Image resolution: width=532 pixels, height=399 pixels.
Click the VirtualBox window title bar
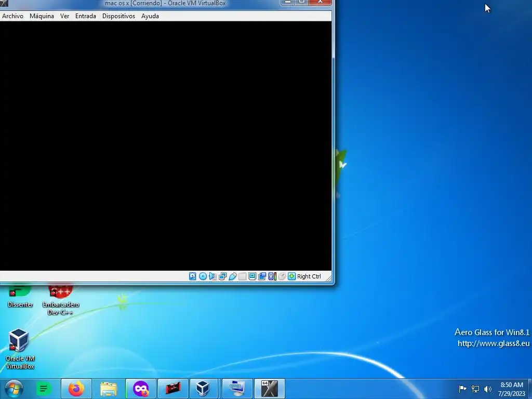165,4
